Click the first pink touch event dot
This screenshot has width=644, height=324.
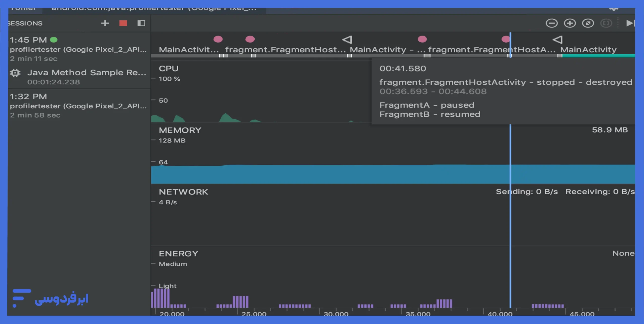pos(218,39)
